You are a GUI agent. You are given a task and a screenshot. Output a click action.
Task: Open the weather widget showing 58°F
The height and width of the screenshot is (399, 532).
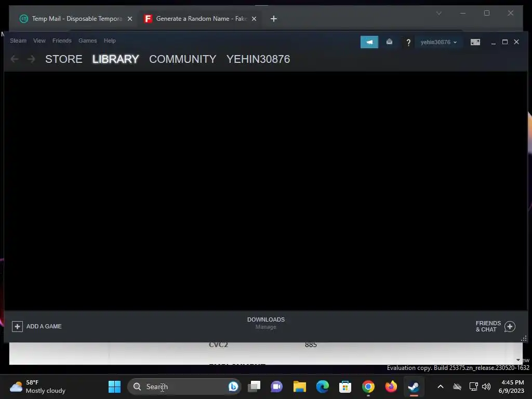(37, 387)
